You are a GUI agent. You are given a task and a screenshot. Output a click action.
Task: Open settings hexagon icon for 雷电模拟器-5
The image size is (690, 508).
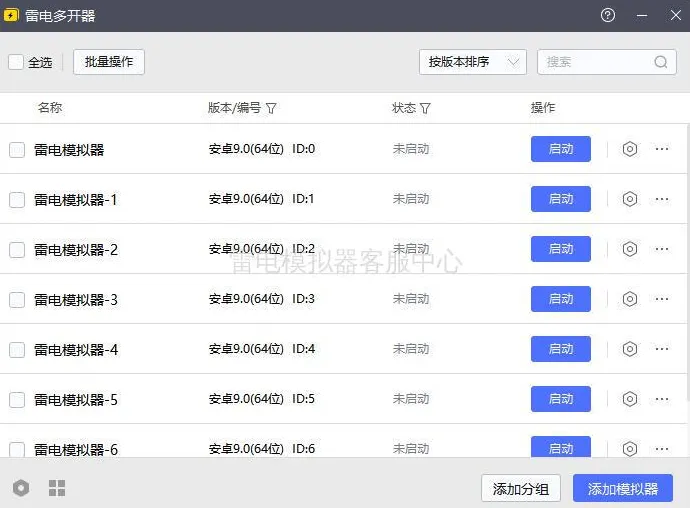(x=630, y=399)
